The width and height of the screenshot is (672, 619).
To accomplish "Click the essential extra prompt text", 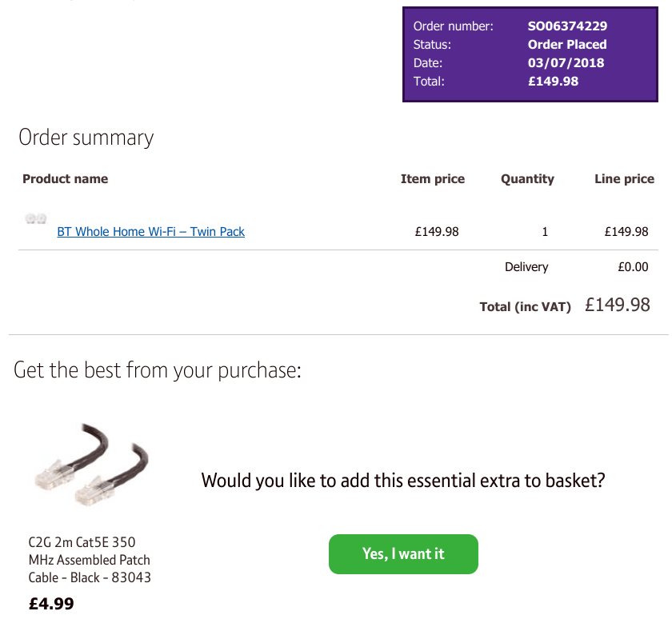I will [x=403, y=480].
